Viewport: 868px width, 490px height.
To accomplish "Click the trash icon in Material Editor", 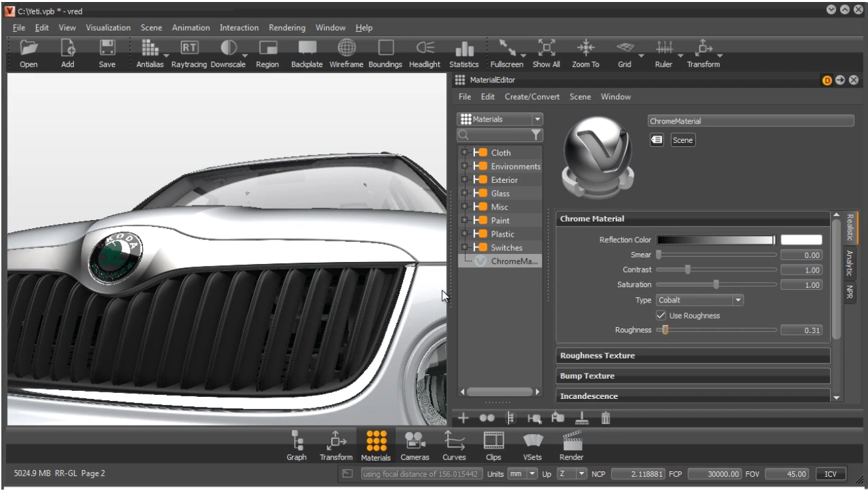I will click(x=606, y=419).
